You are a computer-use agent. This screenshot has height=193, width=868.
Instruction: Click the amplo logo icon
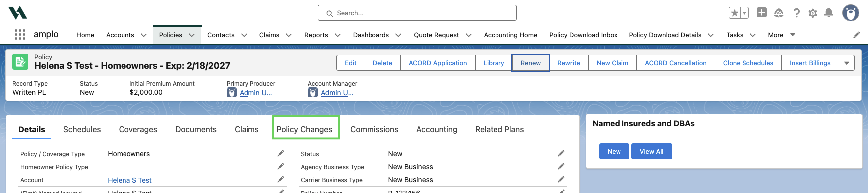tap(18, 13)
